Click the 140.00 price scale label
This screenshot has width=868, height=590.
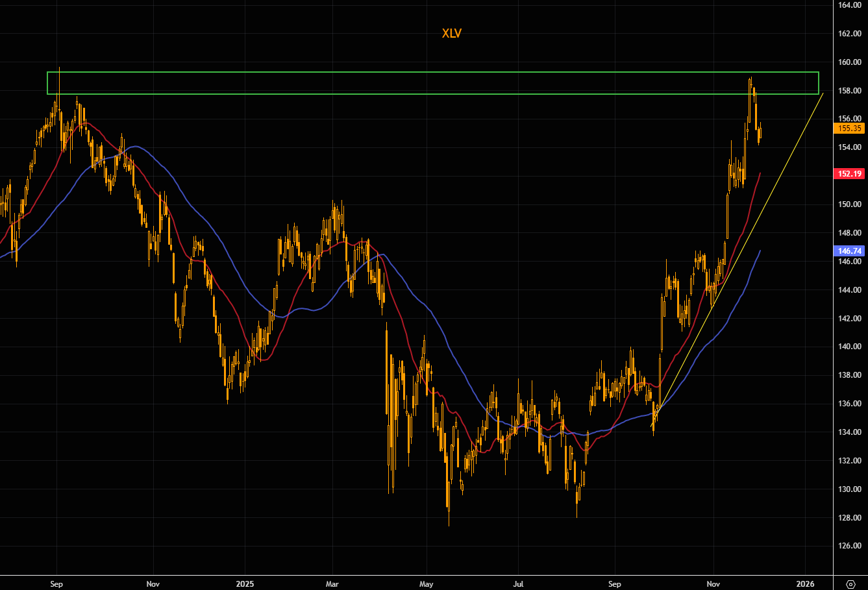click(x=850, y=347)
